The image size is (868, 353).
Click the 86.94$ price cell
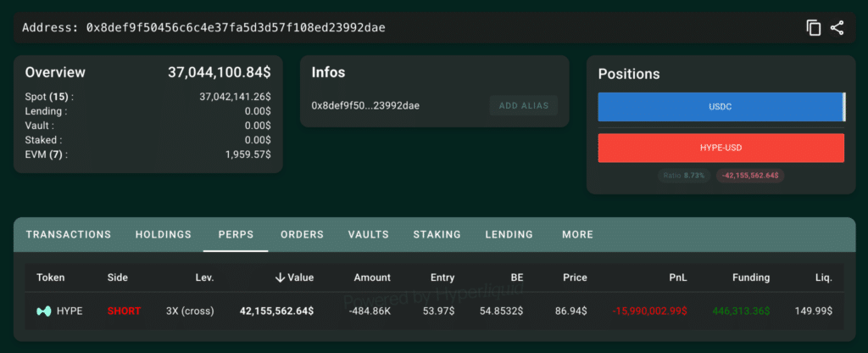[571, 311]
